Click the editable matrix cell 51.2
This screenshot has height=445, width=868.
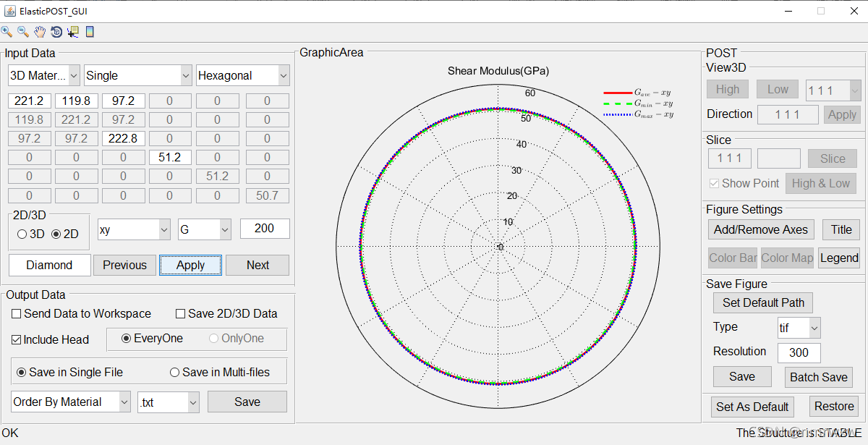pos(170,157)
